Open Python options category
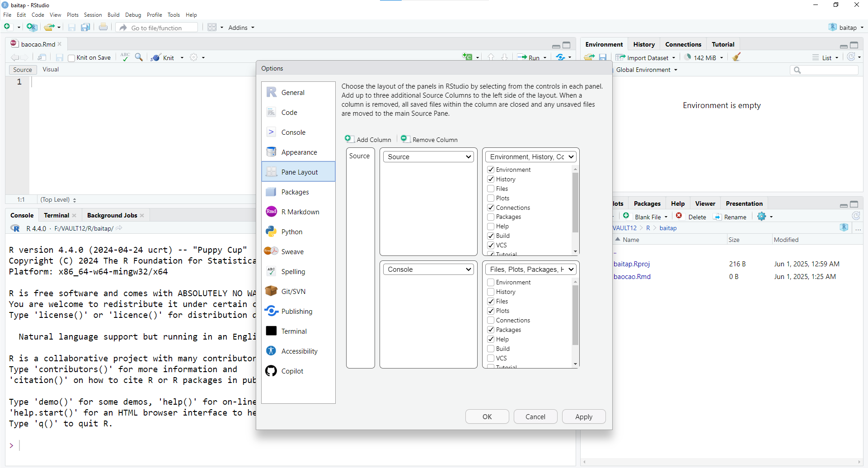Screen dimensions: 868x468 298,232
